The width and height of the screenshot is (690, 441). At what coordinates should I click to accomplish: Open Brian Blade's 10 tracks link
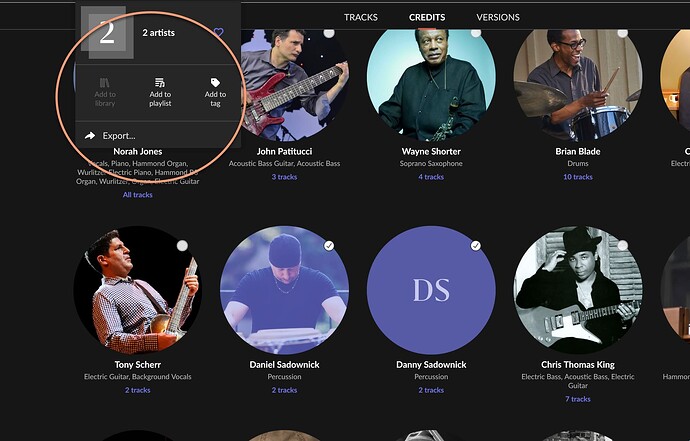point(578,177)
